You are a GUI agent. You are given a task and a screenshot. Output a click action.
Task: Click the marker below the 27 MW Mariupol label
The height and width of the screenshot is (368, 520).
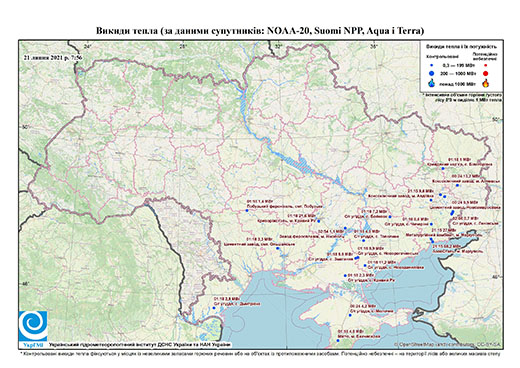tap(432, 240)
